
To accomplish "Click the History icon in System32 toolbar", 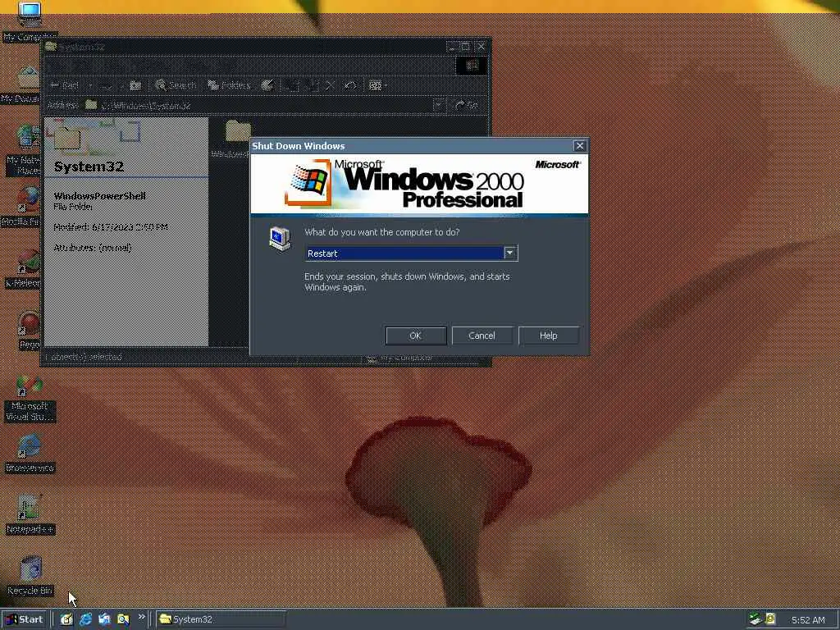I will coord(267,85).
